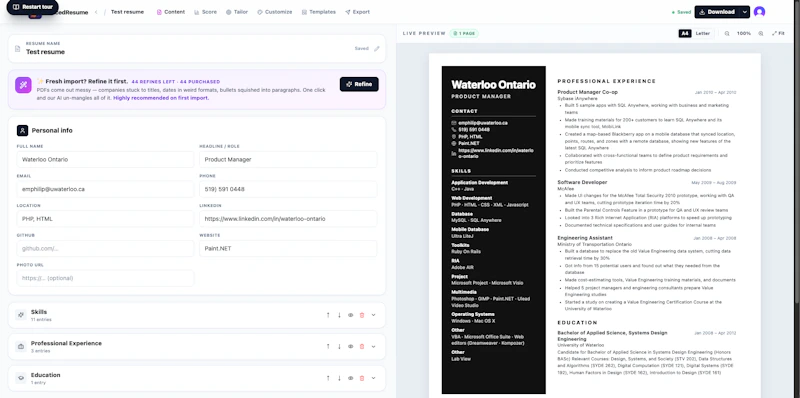Click into the Email input field
800x398 pixels.
[x=105, y=189]
